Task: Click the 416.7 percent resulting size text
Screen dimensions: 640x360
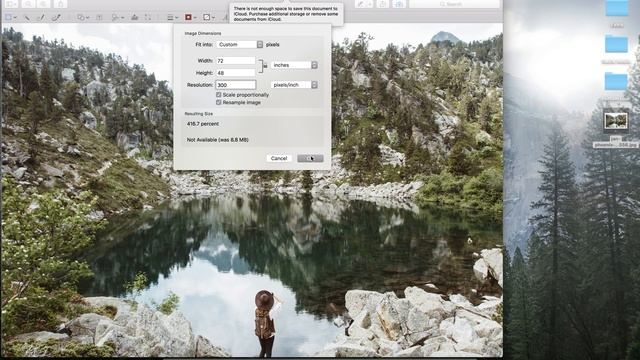Action: pos(203,124)
